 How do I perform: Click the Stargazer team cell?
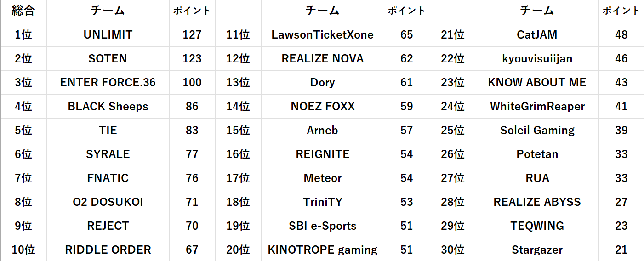(537, 250)
